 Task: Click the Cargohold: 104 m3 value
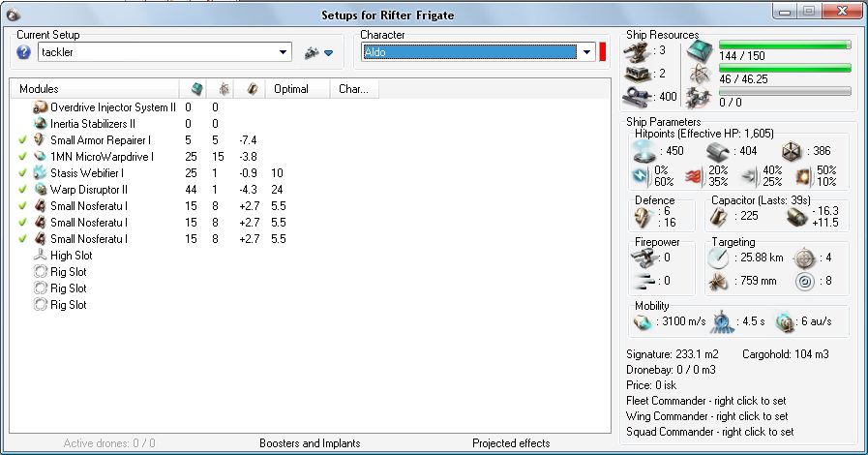(x=786, y=353)
